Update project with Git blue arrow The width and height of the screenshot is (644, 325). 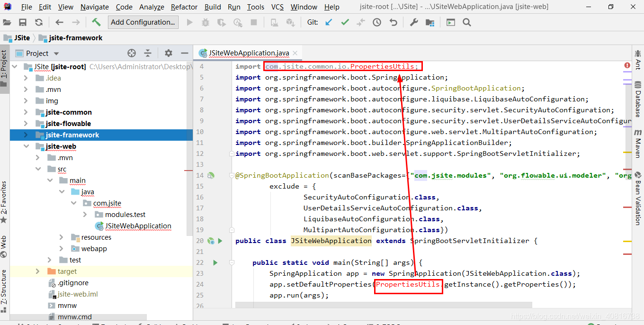tap(329, 22)
